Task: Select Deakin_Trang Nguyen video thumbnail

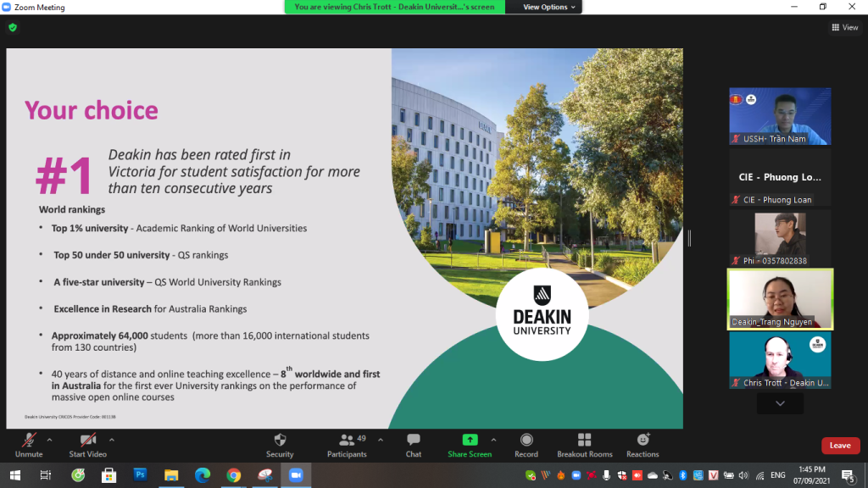Action: (780, 299)
